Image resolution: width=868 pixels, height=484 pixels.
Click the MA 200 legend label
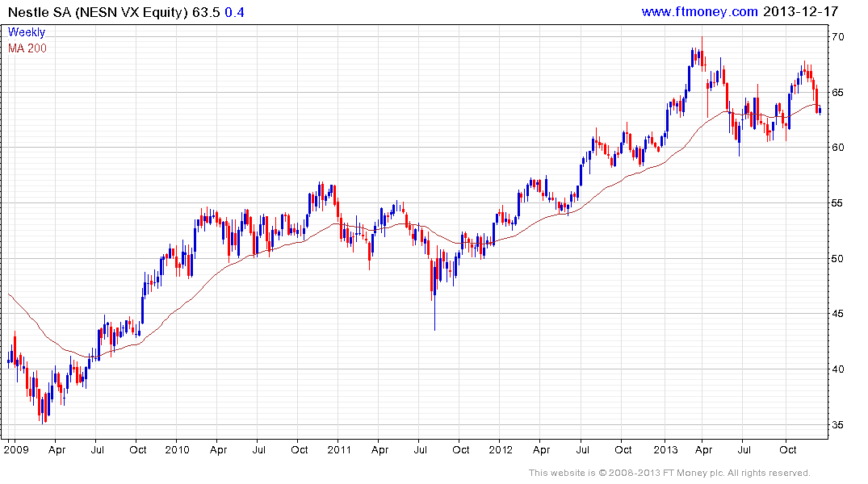click(x=27, y=48)
